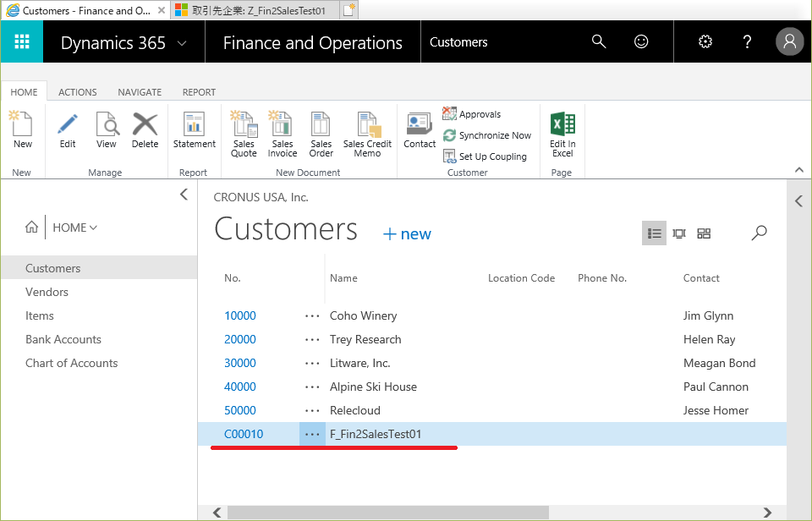Click the horizontal scrollbar thumb
Viewport: 812px width, 521px height.
click(x=388, y=513)
